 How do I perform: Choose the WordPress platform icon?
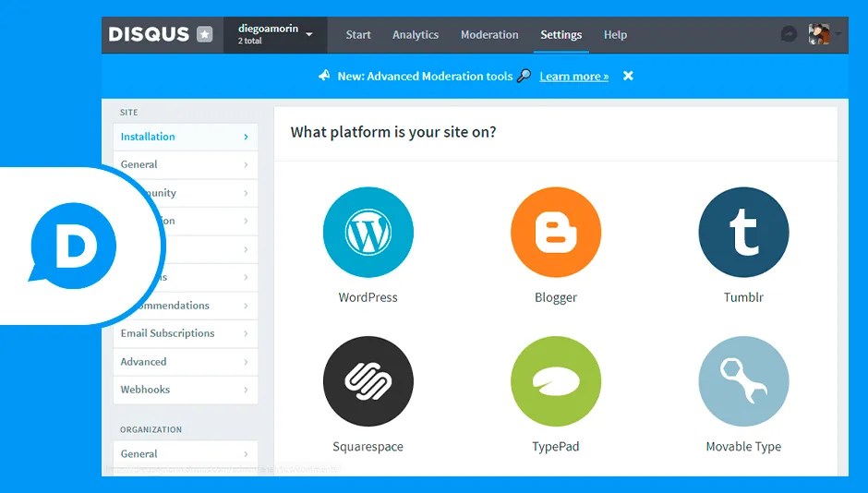(x=368, y=232)
